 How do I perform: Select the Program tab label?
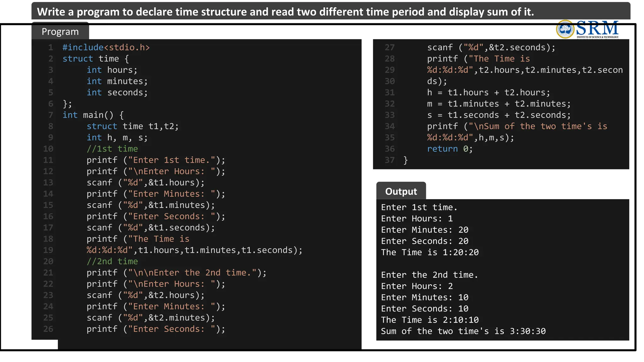coord(60,32)
